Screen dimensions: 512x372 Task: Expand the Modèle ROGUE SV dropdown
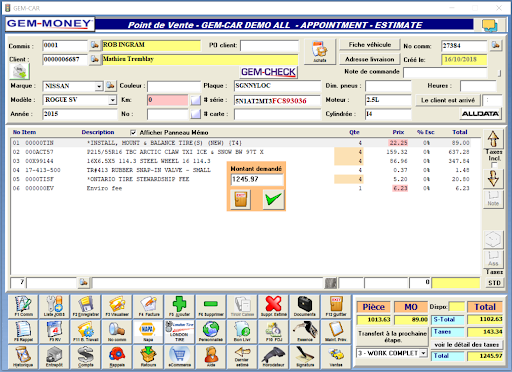coord(113,100)
